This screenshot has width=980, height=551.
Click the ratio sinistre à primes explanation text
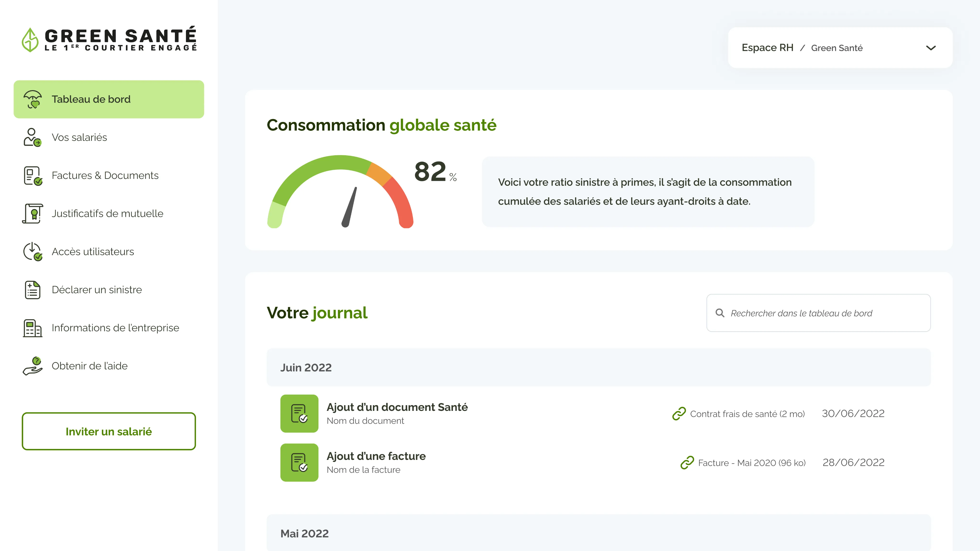click(645, 192)
